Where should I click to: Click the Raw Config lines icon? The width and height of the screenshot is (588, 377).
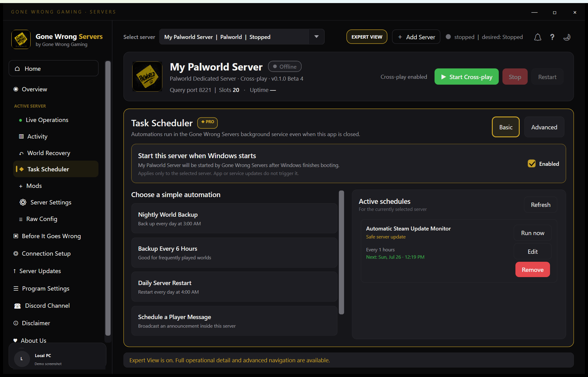pos(21,219)
